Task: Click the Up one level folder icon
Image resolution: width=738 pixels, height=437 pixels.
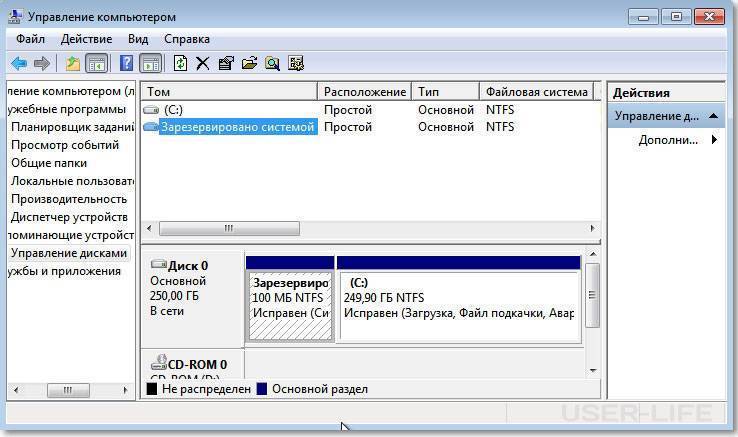Action: (x=72, y=63)
